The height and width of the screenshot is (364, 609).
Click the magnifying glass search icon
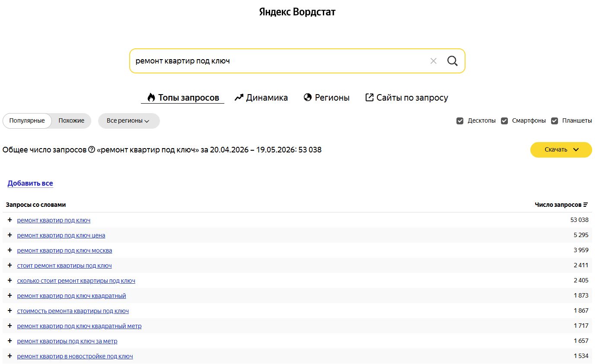tap(453, 61)
